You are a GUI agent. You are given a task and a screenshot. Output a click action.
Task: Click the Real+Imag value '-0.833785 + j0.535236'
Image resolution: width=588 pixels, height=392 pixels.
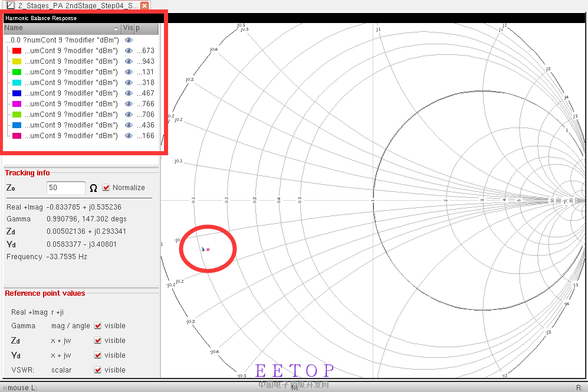click(x=84, y=207)
